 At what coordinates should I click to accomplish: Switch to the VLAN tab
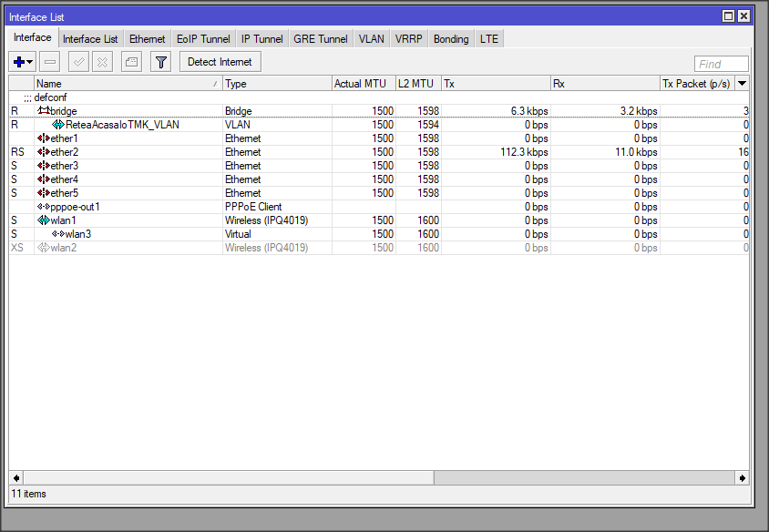coord(371,38)
